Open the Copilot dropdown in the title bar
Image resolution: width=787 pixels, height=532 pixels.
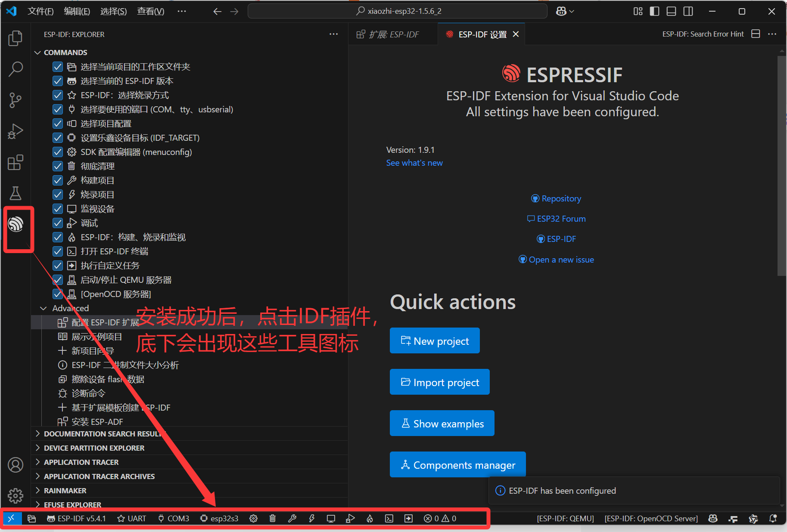[565, 11]
